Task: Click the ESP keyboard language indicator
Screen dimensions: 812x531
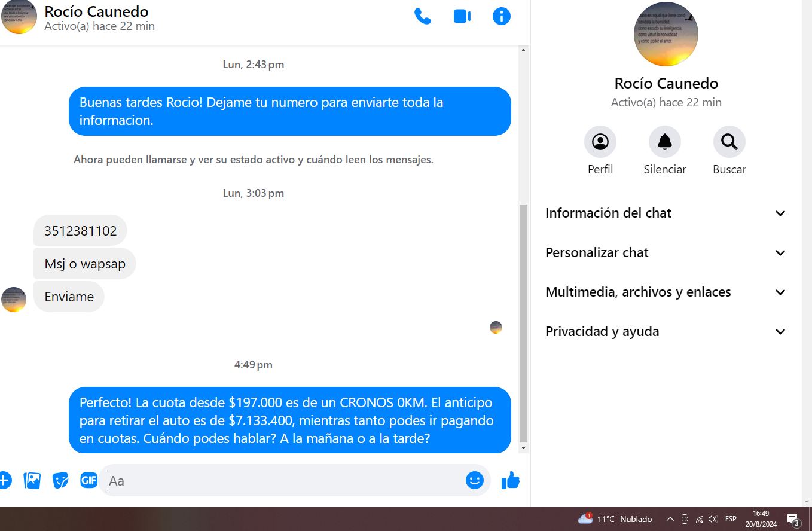Action: (731, 519)
